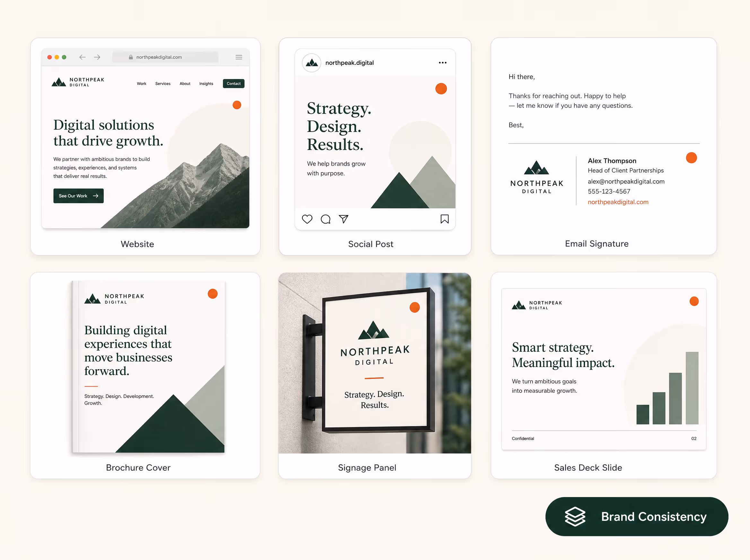Click the Northpeak logo on brochure cover

[x=114, y=298]
